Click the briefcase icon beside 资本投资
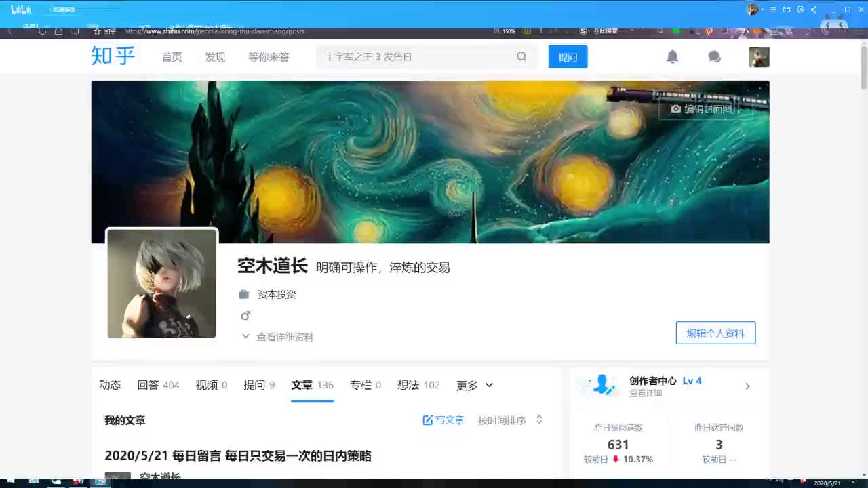This screenshot has height=488, width=868. pos(243,294)
